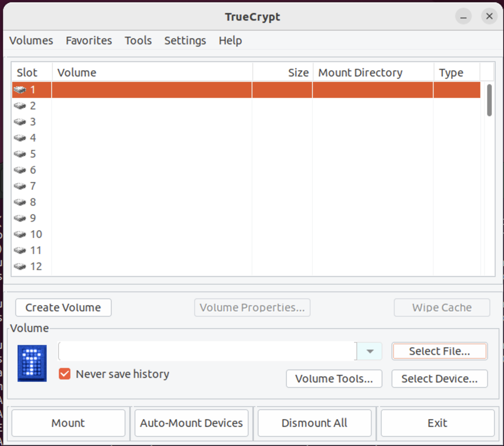This screenshot has width=504, height=446.
Task: Select slot number 10 text
Action: click(x=36, y=234)
